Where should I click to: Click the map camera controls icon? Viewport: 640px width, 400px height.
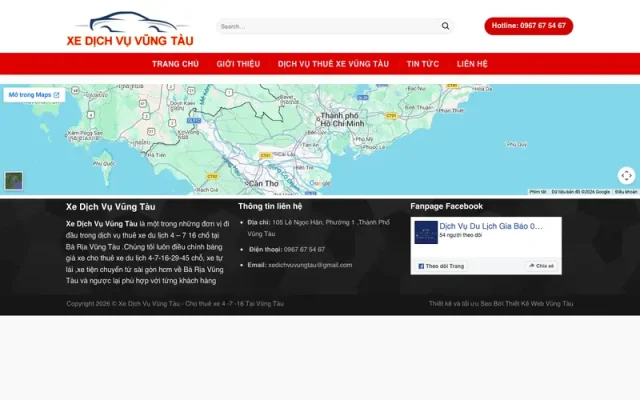(x=626, y=176)
